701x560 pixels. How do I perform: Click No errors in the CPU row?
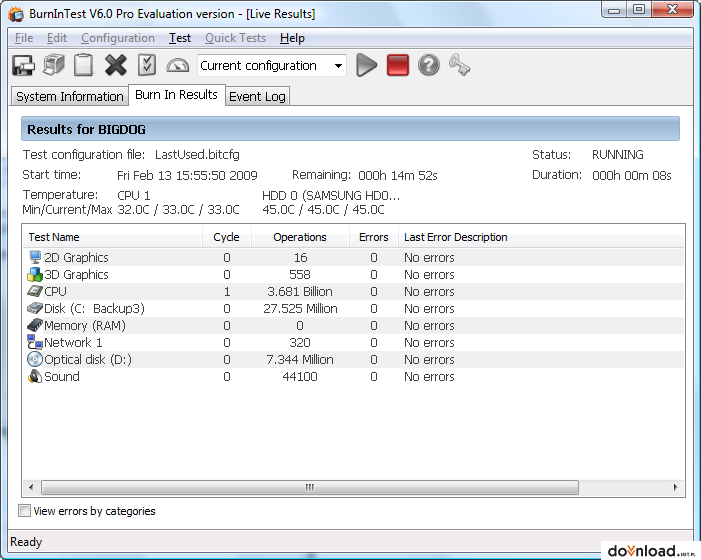(429, 291)
